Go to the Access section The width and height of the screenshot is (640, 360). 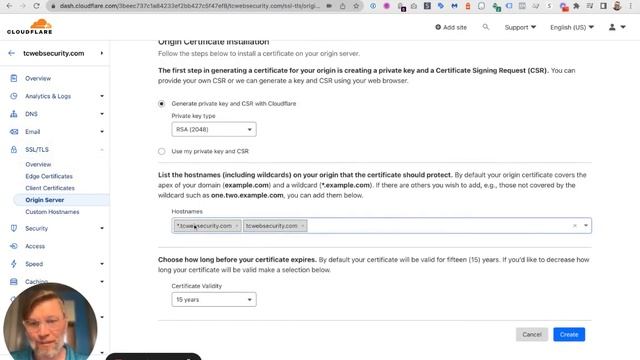(35, 246)
